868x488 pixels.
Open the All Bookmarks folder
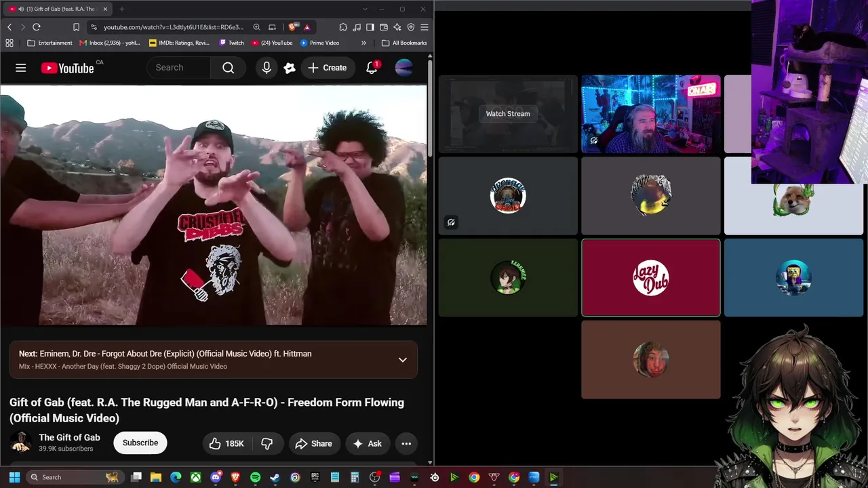pyautogui.click(x=404, y=43)
